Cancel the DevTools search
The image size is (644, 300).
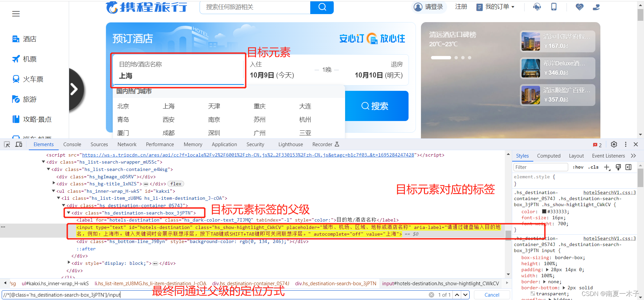[492, 295]
